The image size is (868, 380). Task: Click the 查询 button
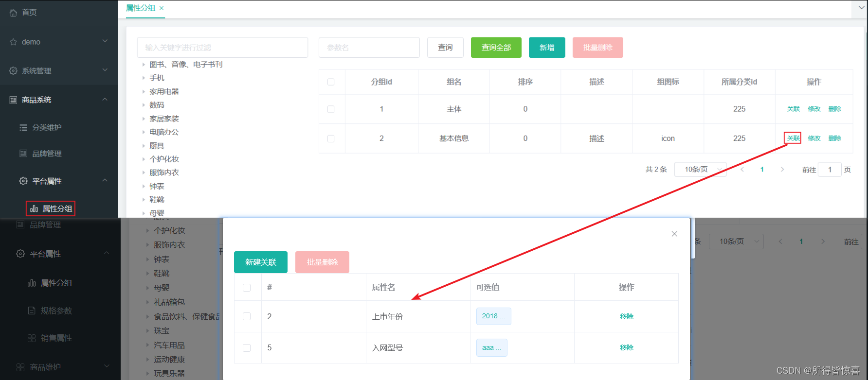[445, 48]
